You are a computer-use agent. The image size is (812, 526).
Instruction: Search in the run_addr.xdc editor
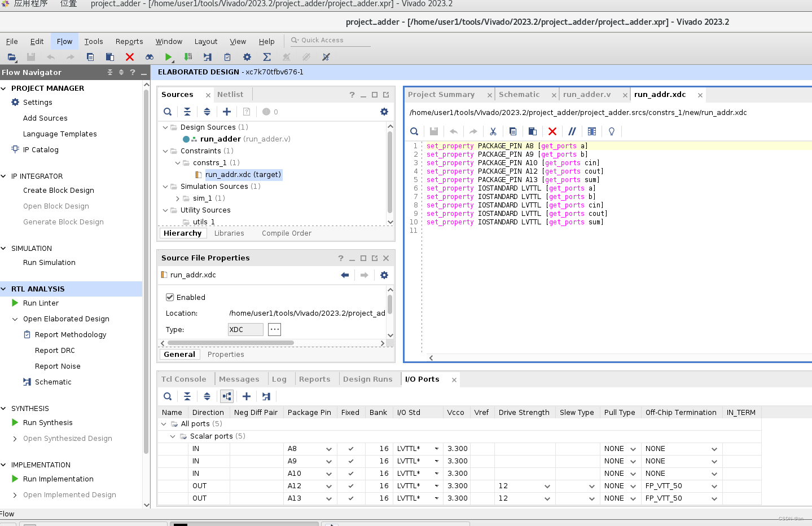pyautogui.click(x=414, y=131)
